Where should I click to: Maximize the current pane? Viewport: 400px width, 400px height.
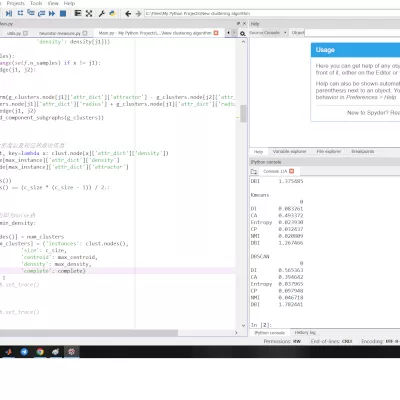tap(78, 13)
